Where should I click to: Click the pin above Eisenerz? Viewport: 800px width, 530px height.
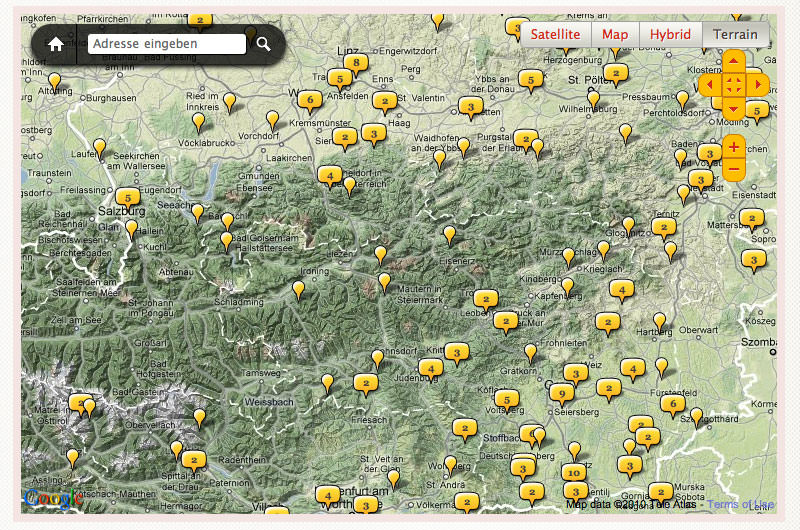click(449, 235)
